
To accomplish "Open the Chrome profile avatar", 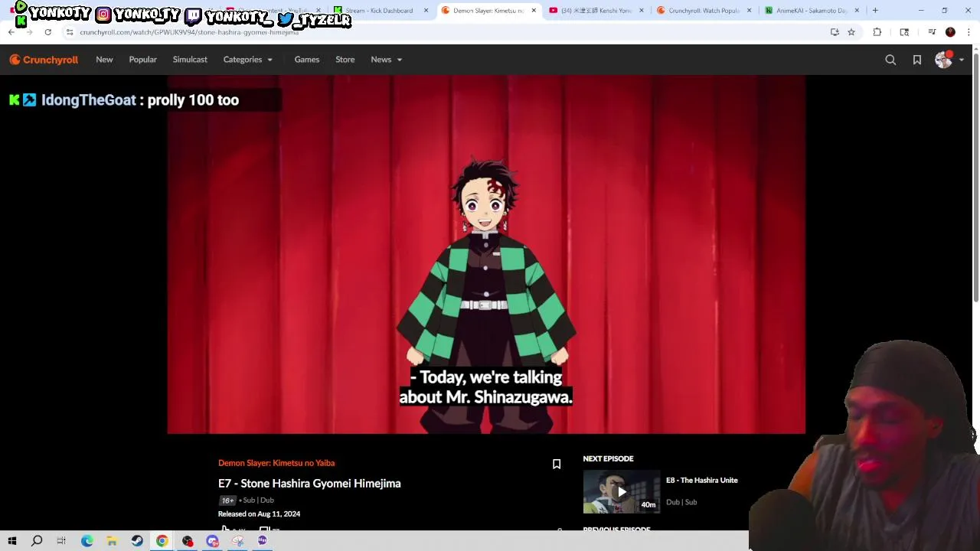I will [x=950, y=32].
